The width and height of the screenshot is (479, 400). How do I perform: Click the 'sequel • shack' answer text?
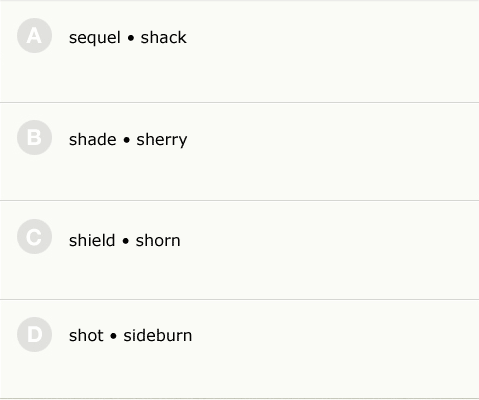128,38
